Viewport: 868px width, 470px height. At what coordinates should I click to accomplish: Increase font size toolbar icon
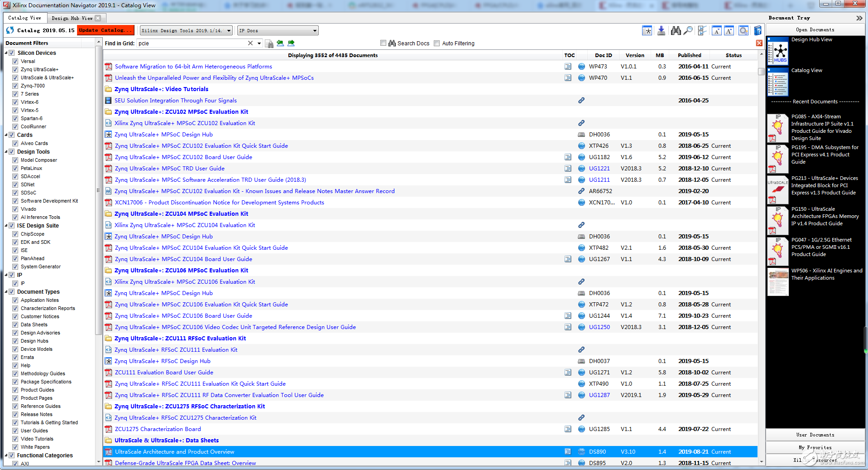click(x=729, y=30)
